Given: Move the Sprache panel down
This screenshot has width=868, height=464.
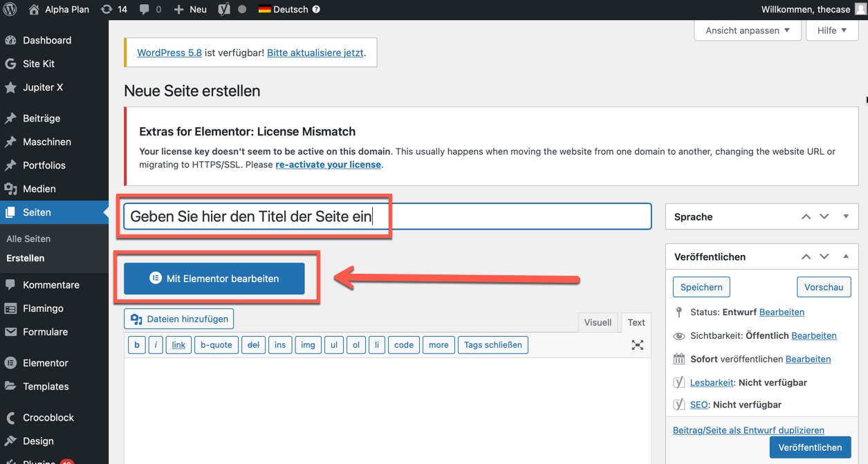Looking at the screenshot, I should point(824,216).
